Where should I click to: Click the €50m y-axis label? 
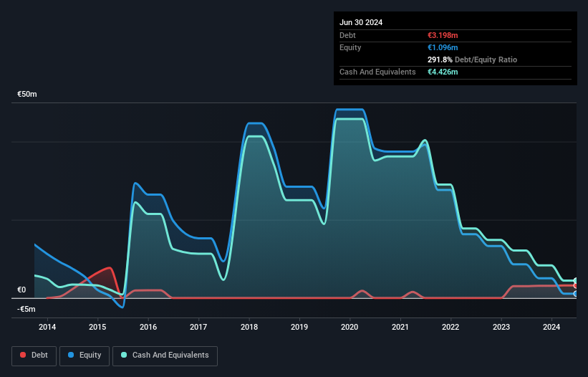tap(27, 94)
